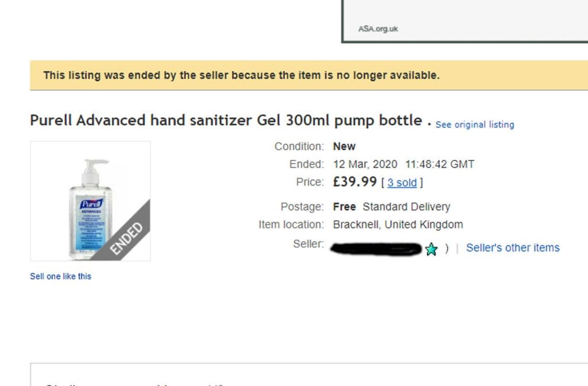This screenshot has width=588, height=386.
Task: Click the Seller: label
Action: pyautogui.click(x=308, y=244)
